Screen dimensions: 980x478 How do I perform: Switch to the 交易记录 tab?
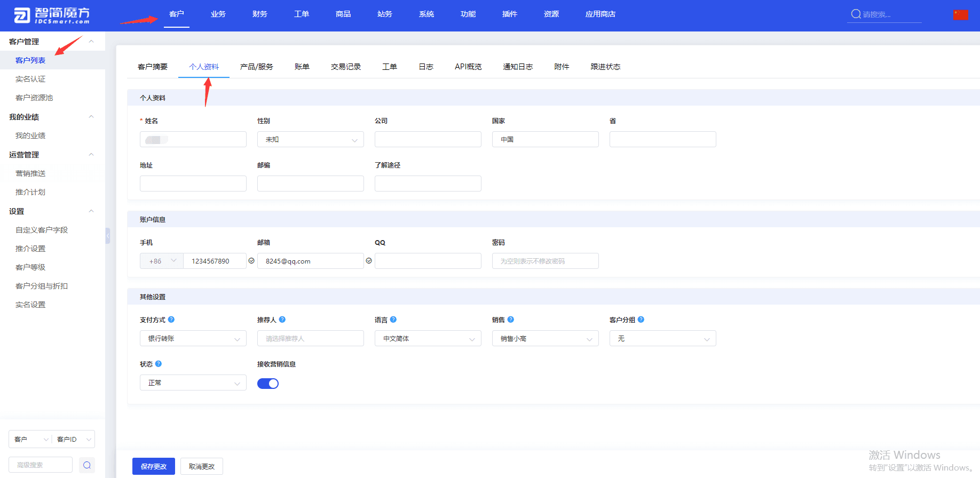[346, 67]
